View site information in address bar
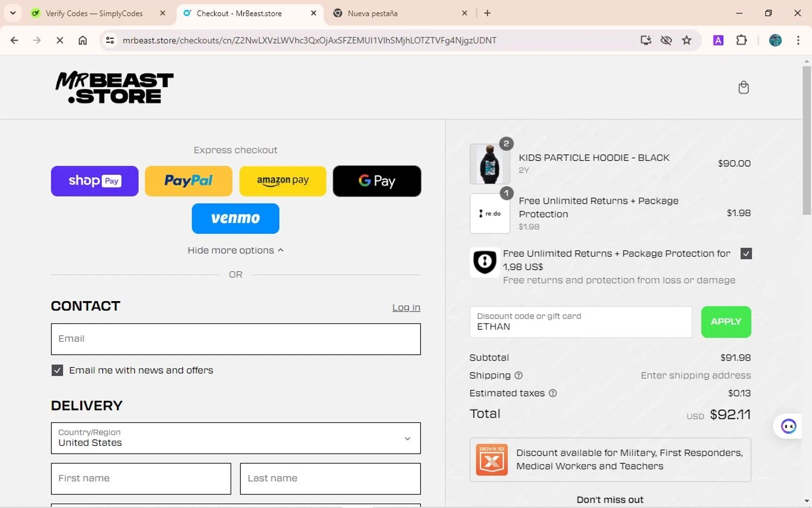 pos(110,40)
